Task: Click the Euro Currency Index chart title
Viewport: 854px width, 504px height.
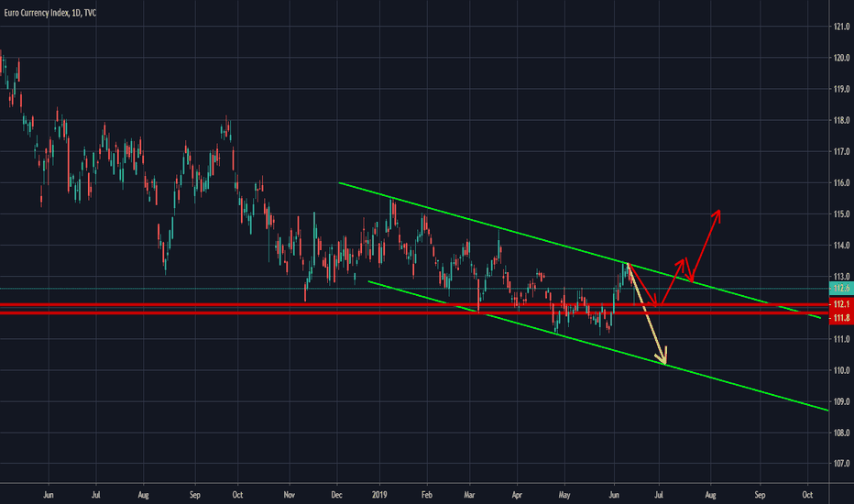Action: (x=50, y=13)
